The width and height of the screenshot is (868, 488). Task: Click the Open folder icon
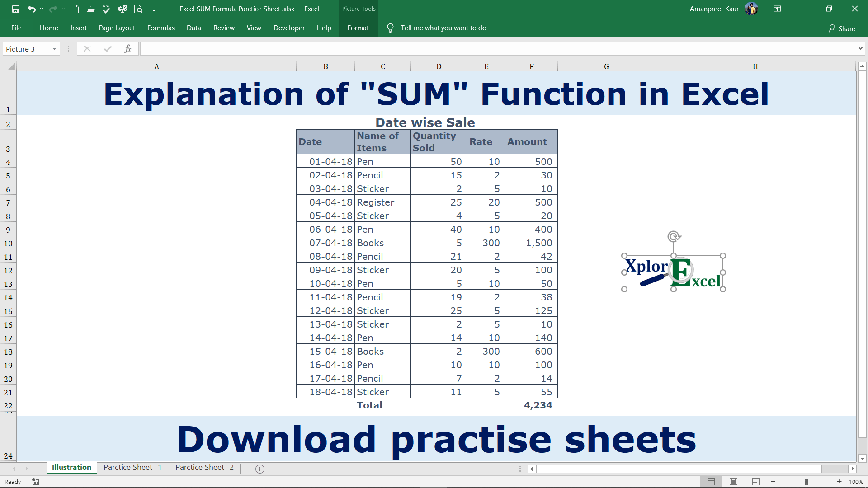click(x=91, y=9)
